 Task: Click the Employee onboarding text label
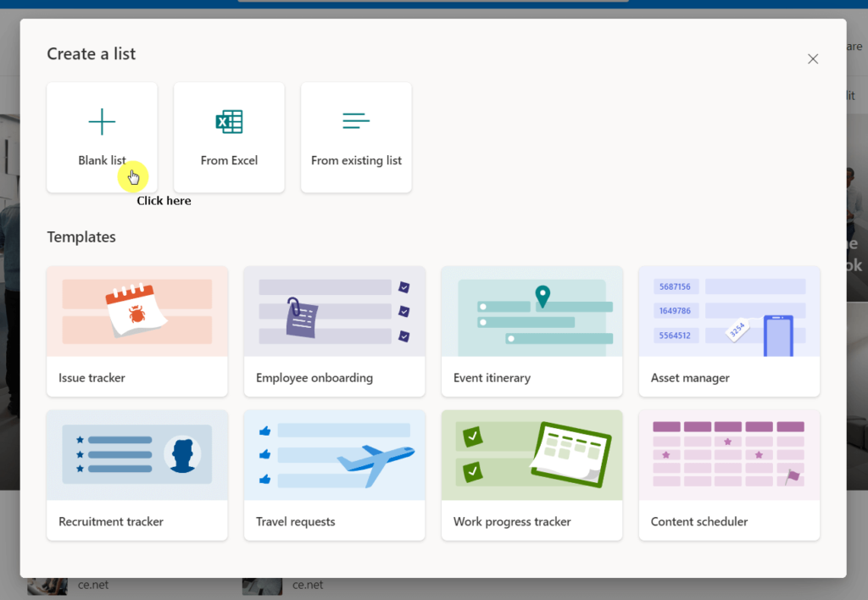click(314, 378)
